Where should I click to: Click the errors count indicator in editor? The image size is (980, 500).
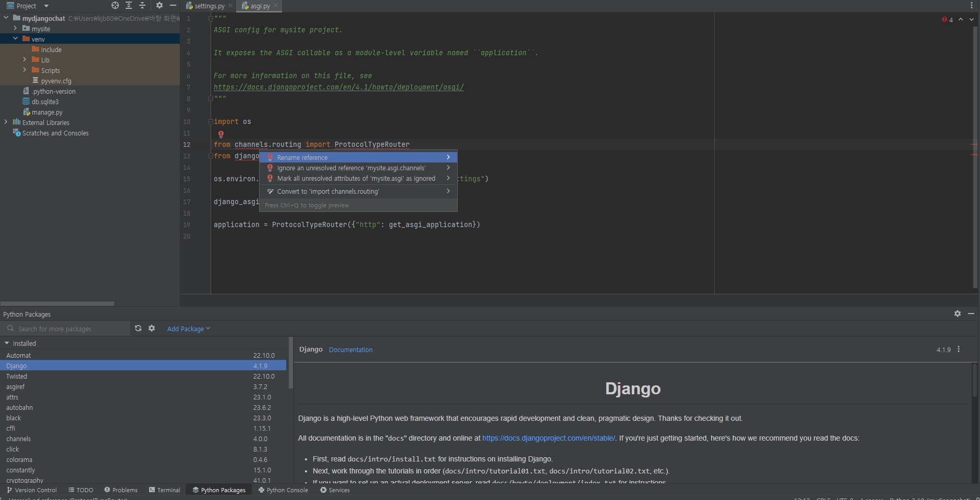click(947, 19)
